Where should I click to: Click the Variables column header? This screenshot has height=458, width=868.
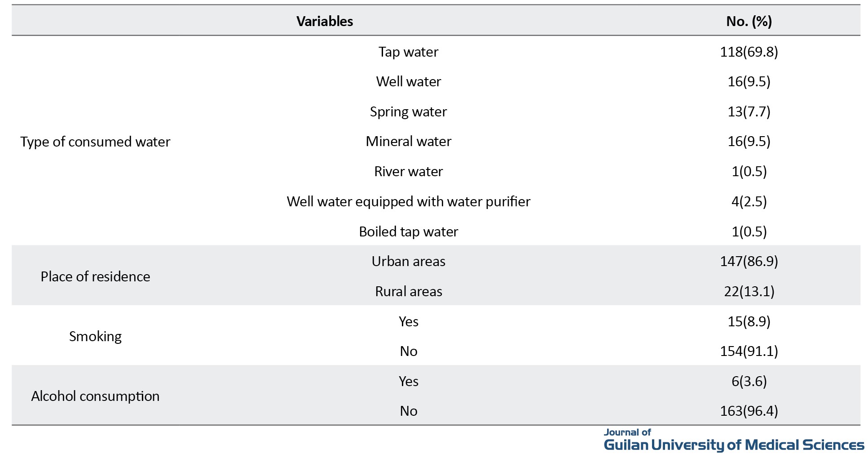[325, 21]
